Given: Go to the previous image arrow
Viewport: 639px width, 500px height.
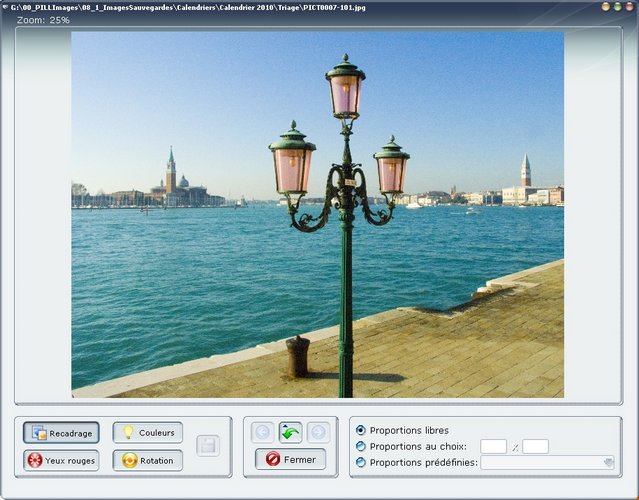Looking at the screenshot, I should click(x=262, y=432).
